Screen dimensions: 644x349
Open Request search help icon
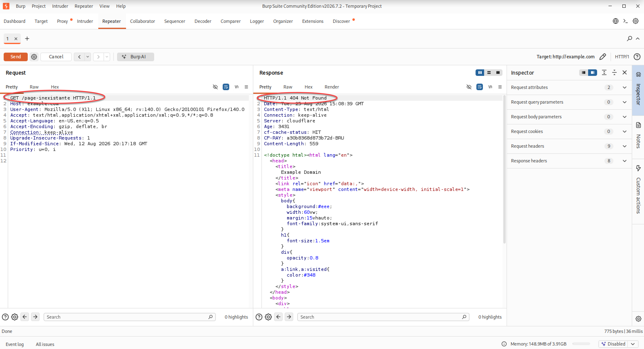pyautogui.click(x=5, y=317)
